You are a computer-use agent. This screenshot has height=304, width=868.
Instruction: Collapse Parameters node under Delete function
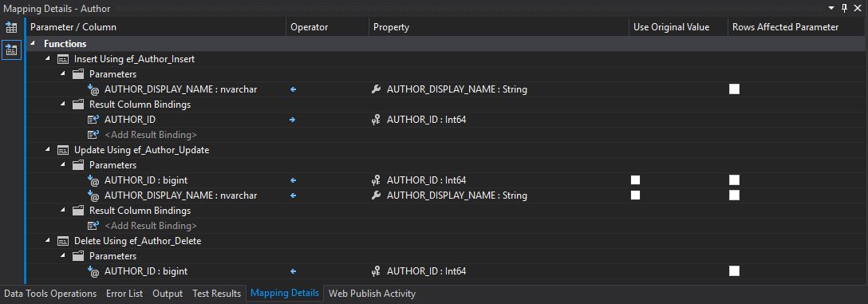pyautogui.click(x=63, y=256)
